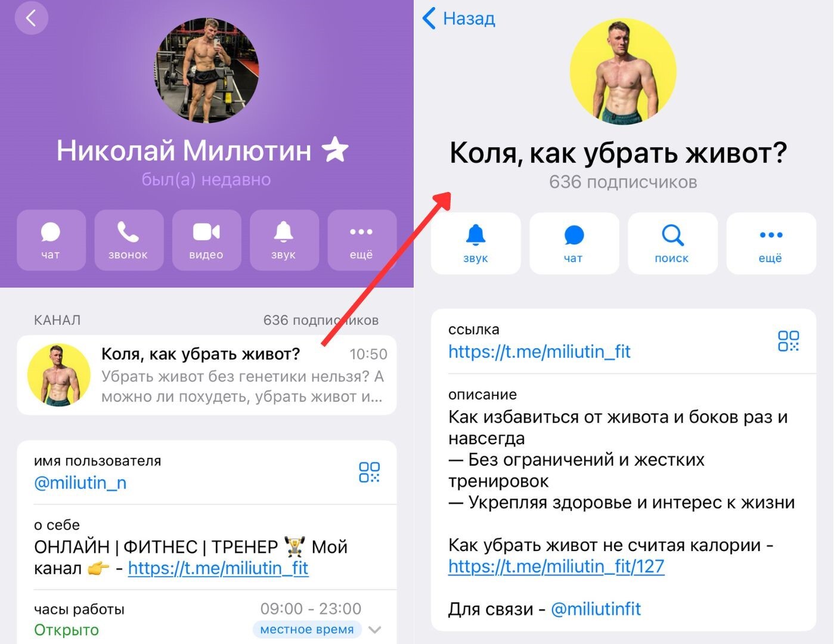Viewport: 834px width, 644px height.
Task: Open ещё more options on purple profile
Action: pos(361,240)
